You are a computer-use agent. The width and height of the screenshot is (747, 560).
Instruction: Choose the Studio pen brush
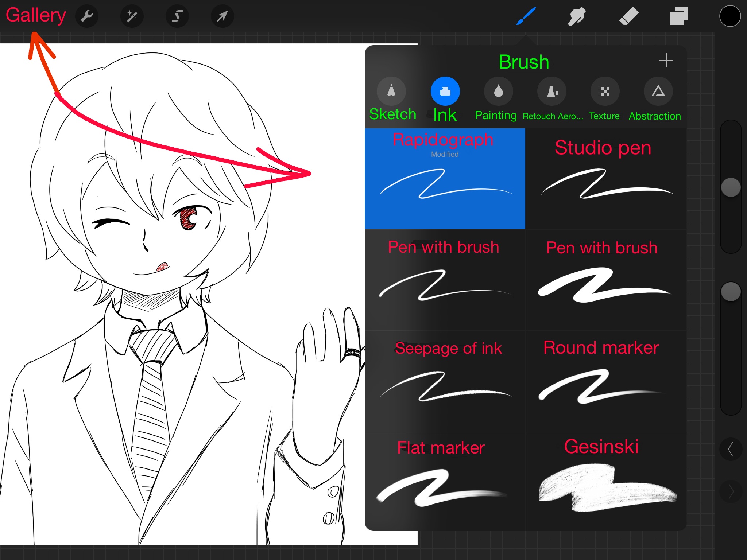click(x=605, y=179)
